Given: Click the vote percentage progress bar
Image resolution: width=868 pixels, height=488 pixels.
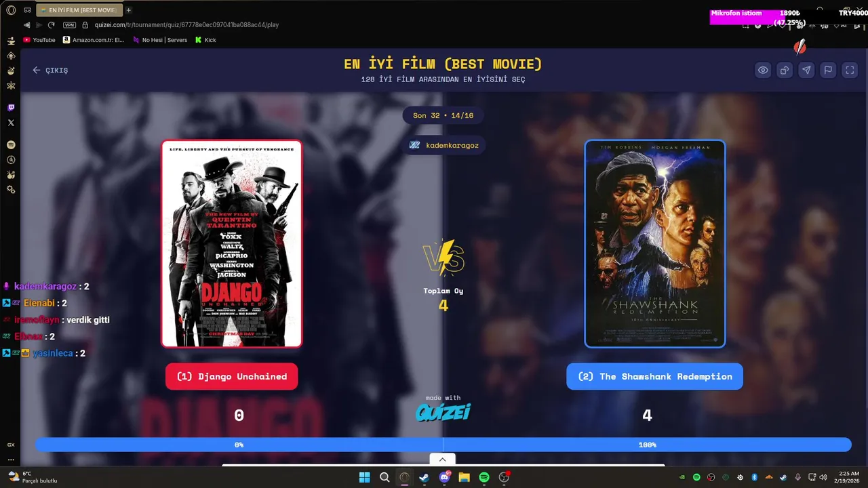Looking at the screenshot, I should click(x=443, y=445).
